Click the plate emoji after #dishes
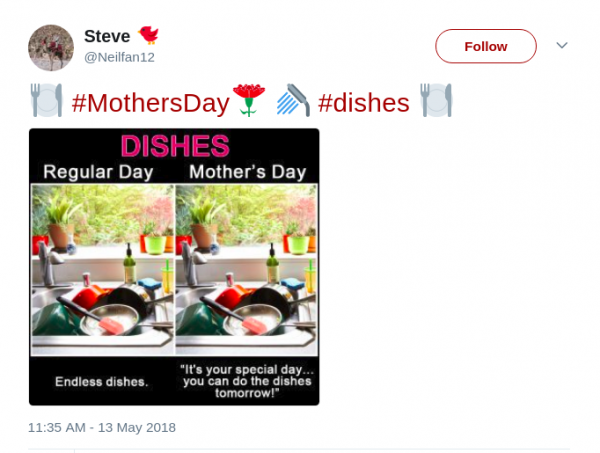 click(436, 101)
